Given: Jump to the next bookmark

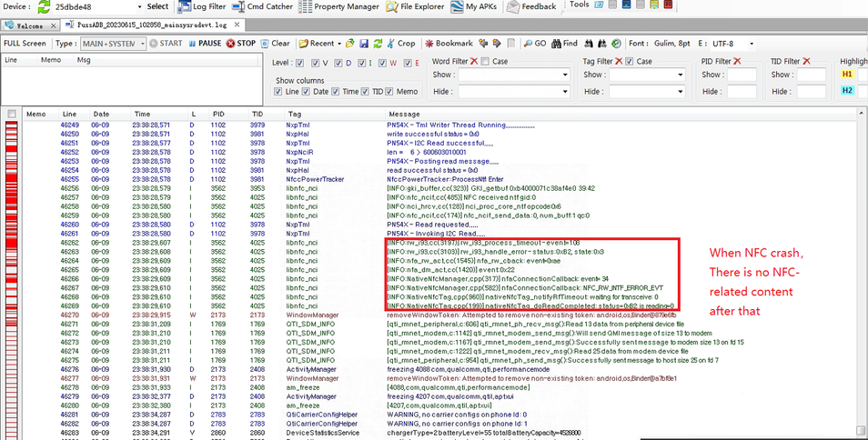Looking at the screenshot, I should pos(497,43).
